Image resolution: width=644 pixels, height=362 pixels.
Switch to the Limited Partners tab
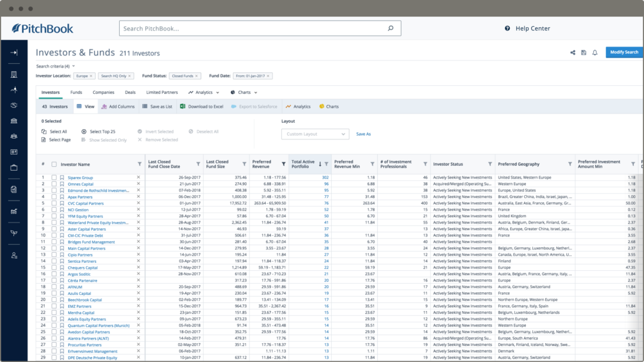coord(162,93)
